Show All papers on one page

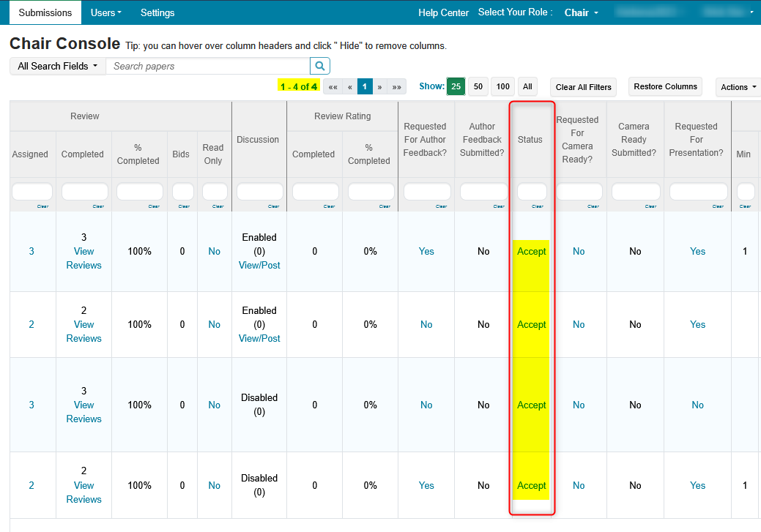coord(527,86)
